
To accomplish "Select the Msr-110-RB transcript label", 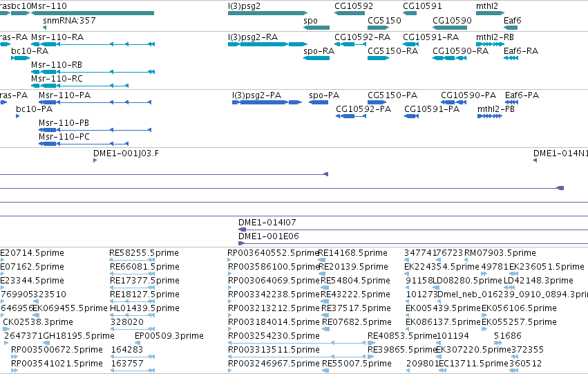I will [57, 65].
